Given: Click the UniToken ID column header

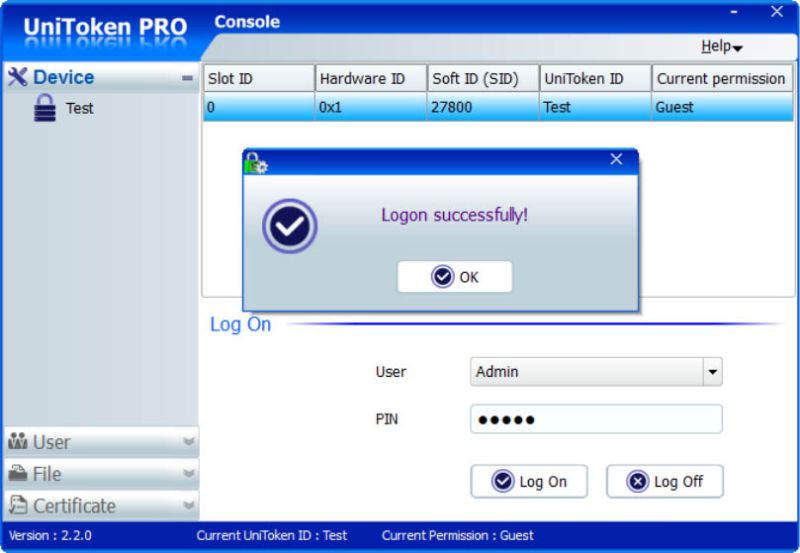Looking at the screenshot, I should (x=595, y=78).
